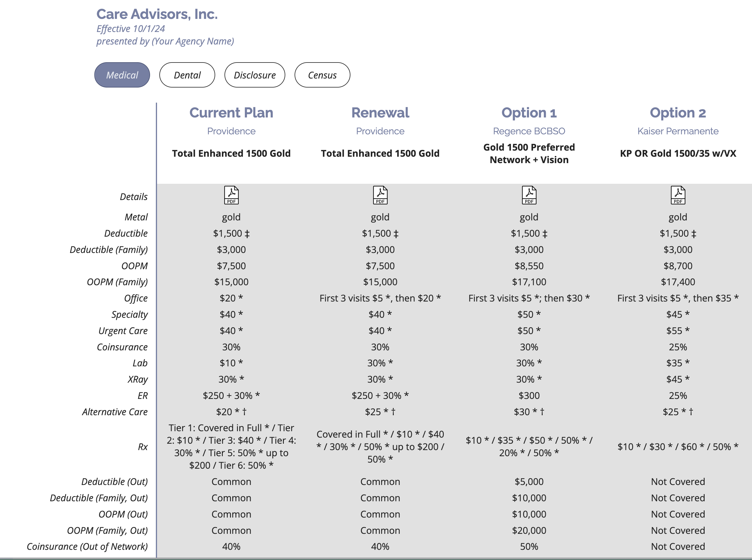Click the Metal row label
The height and width of the screenshot is (560, 752).
click(x=136, y=217)
